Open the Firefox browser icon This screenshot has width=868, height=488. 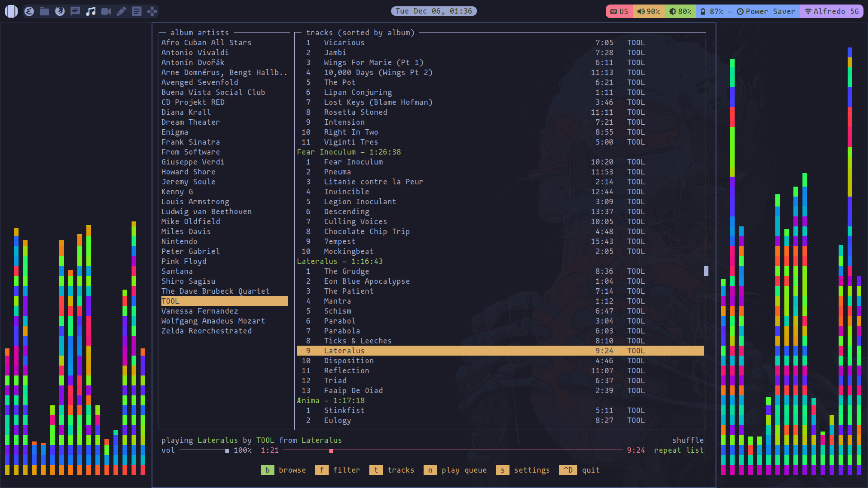pos(60,11)
